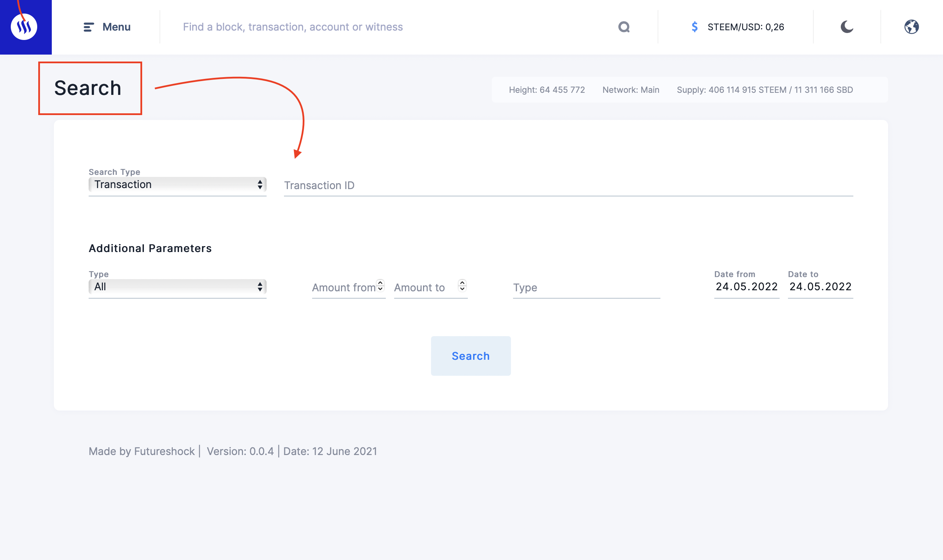Click the Type text input field
The image size is (943, 560).
[x=586, y=287]
